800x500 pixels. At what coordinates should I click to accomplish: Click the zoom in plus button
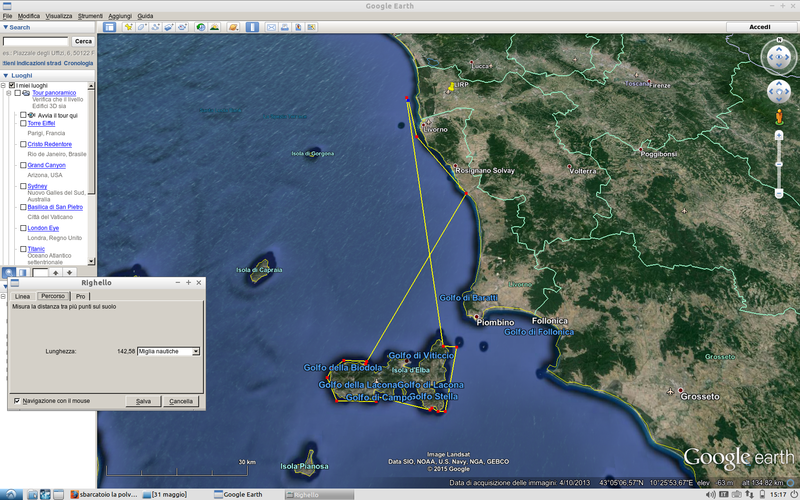click(x=779, y=135)
